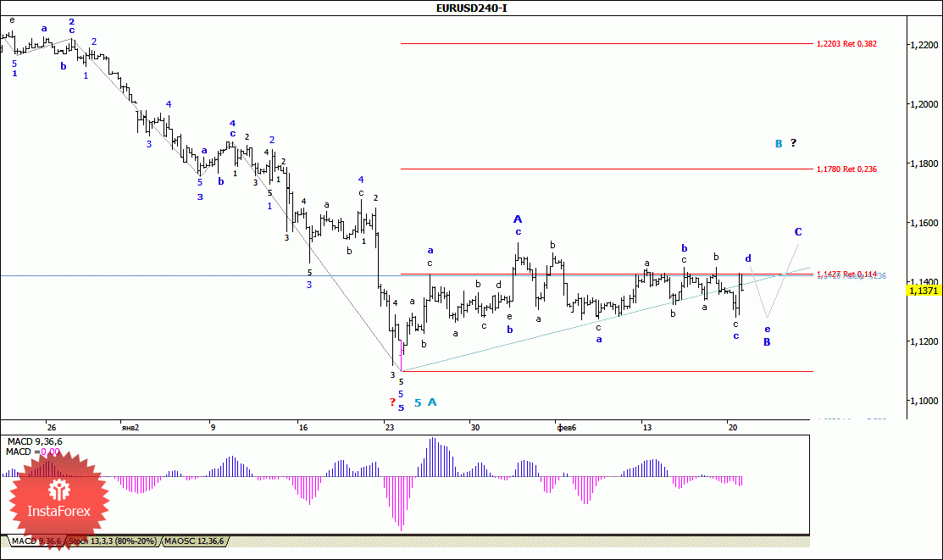943x560 pixels.
Task: Click the 1,1427 Ret 0,114 level label
Action: click(846, 274)
